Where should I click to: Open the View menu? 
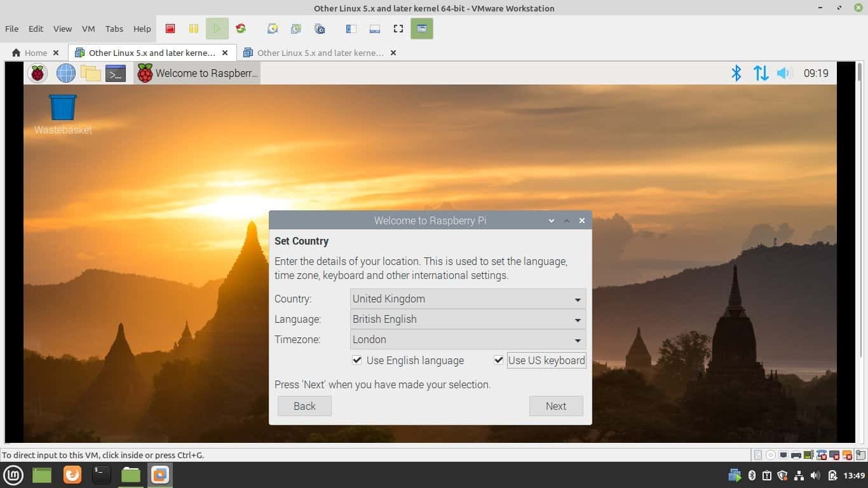coord(62,29)
